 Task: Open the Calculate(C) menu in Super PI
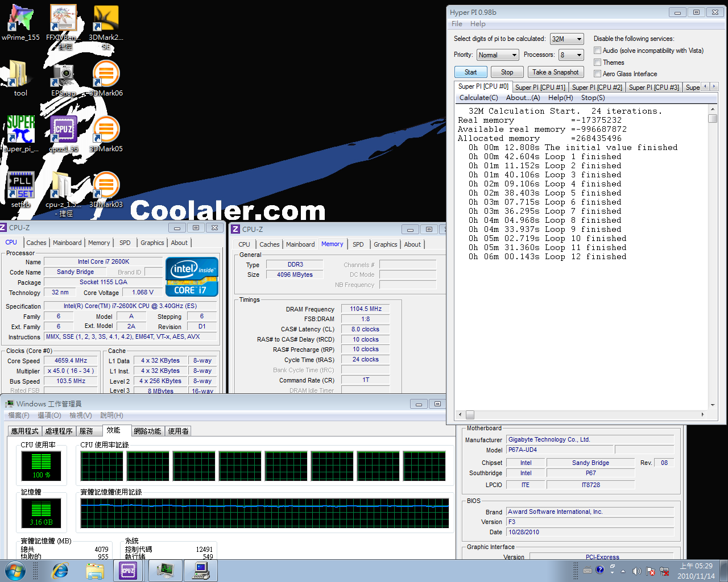478,98
